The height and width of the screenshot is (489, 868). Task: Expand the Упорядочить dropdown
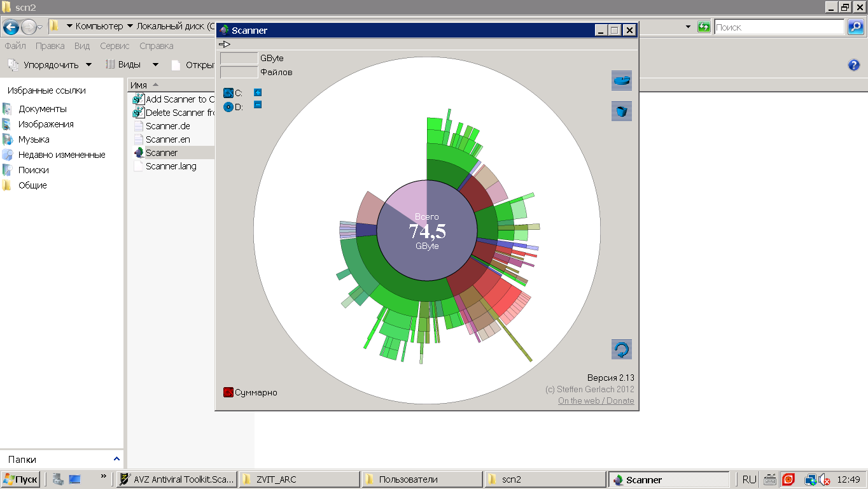coord(50,64)
